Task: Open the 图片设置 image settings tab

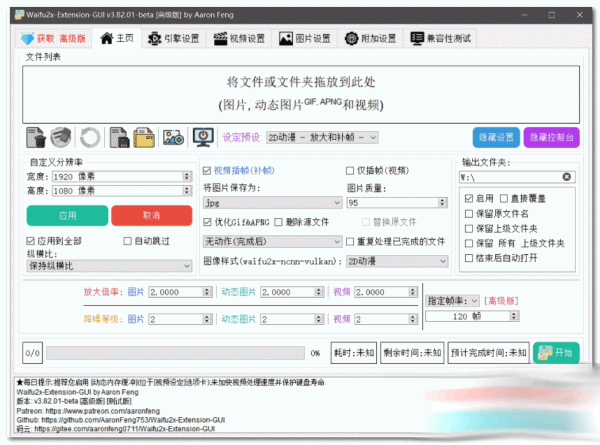Action: 305,39
